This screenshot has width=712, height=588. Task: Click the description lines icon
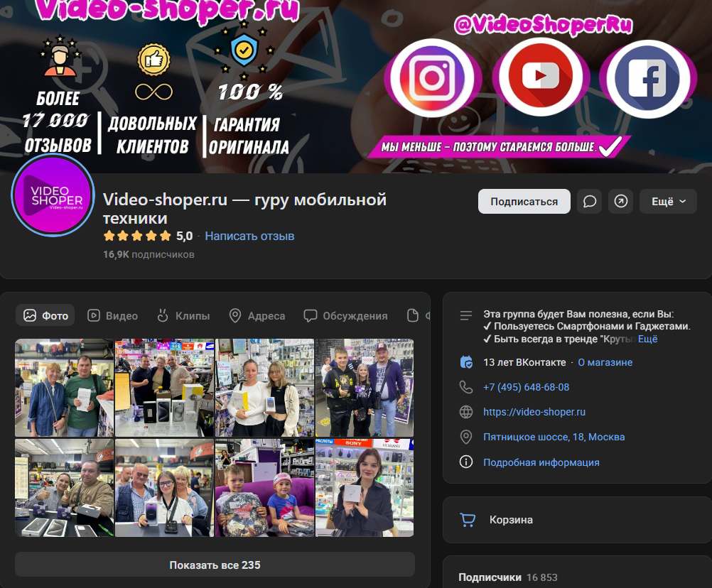(x=466, y=315)
